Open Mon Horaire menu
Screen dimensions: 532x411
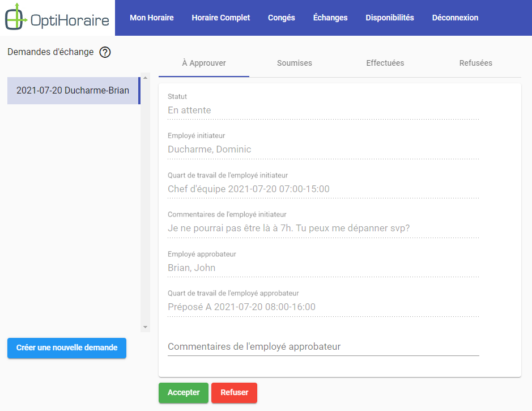152,18
